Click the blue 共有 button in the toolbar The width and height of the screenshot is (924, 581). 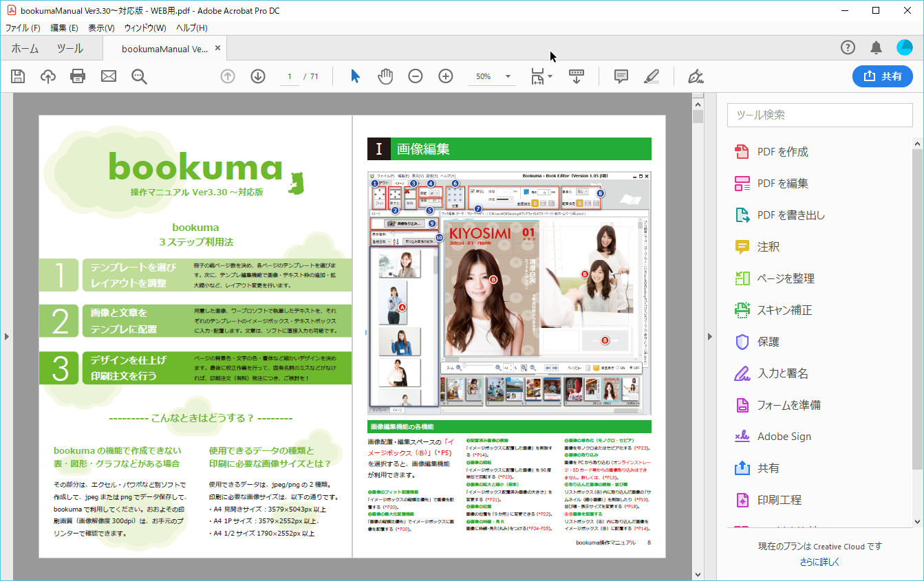point(882,76)
